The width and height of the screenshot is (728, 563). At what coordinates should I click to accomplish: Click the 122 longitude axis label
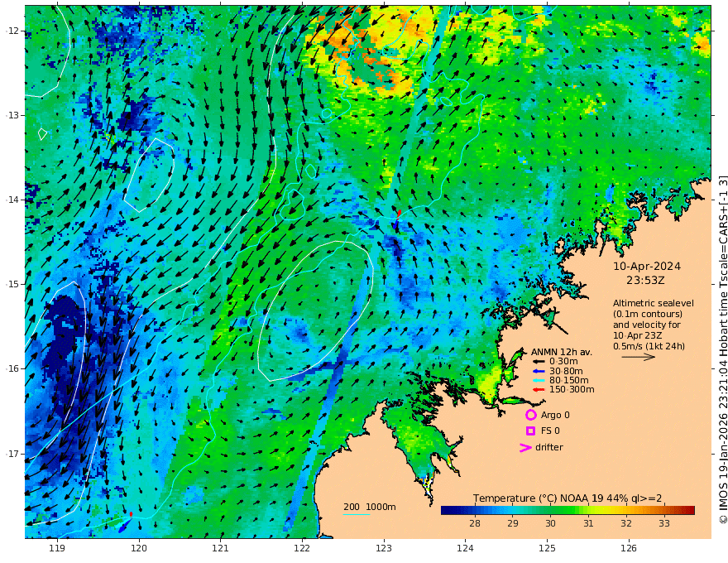[302, 549]
